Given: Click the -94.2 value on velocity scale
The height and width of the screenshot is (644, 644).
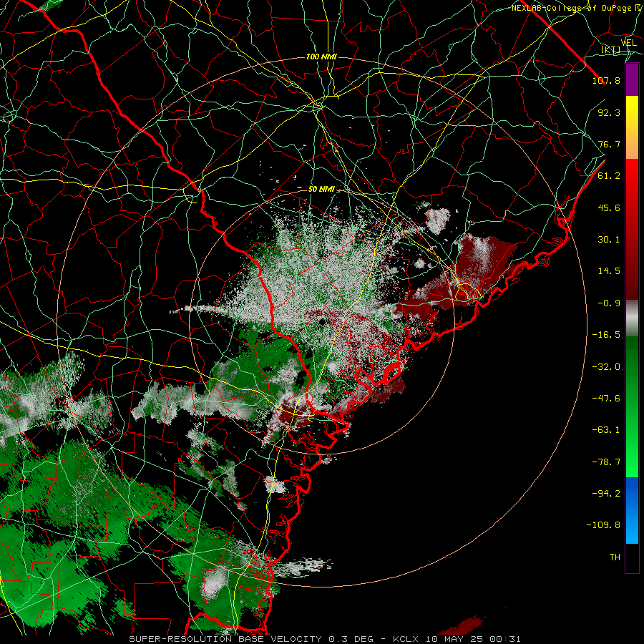Looking at the screenshot, I should (x=606, y=493).
